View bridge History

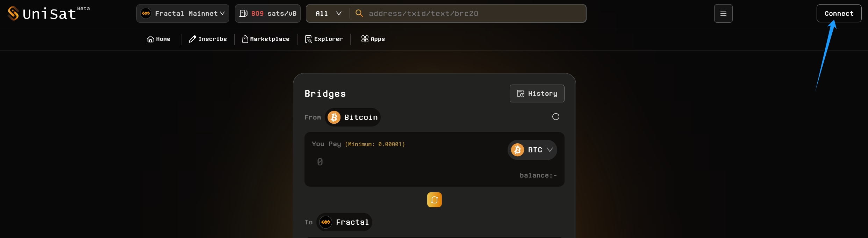pyautogui.click(x=537, y=94)
